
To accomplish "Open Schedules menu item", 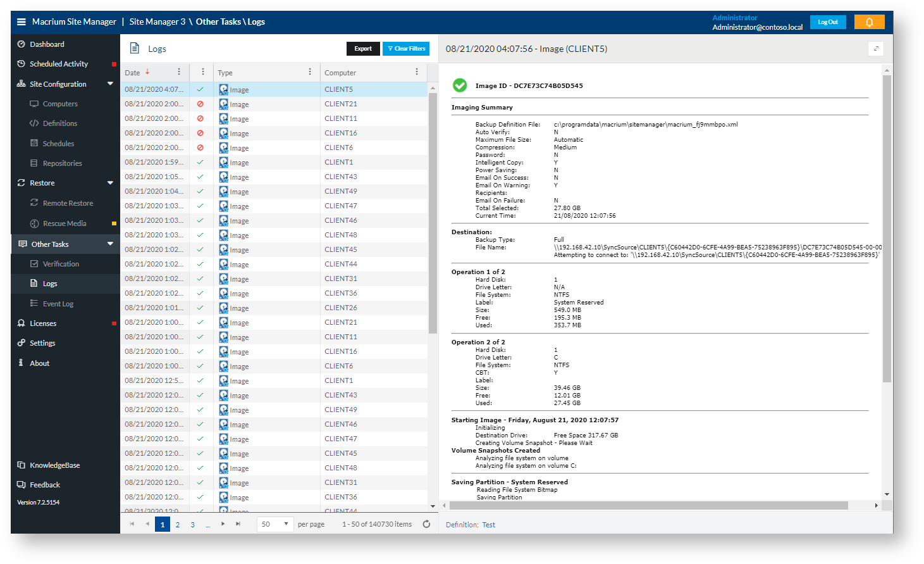I will pos(58,144).
